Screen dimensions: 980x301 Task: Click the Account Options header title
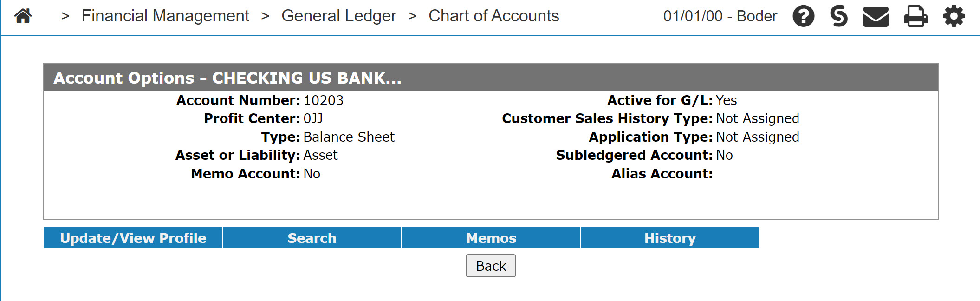(227, 78)
